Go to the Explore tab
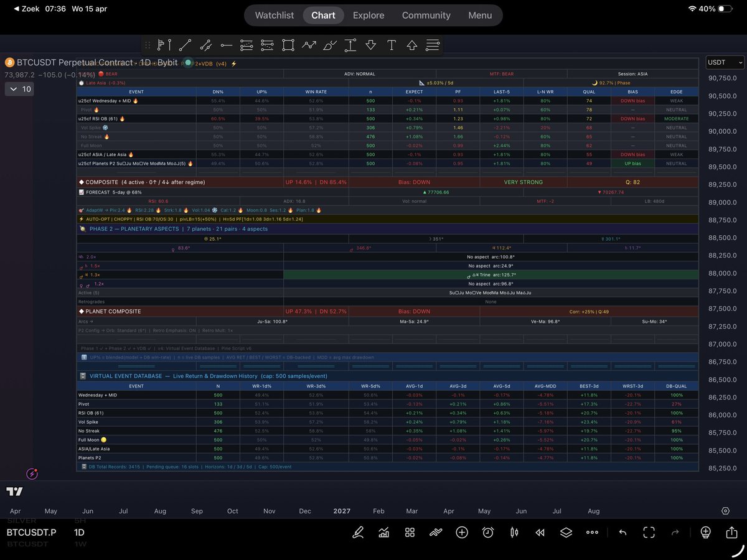747x560 pixels. pos(369,15)
